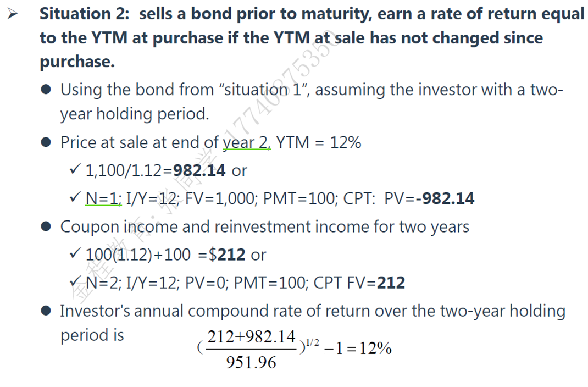The width and height of the screenshot is (588, 387).
Task: Click the '−1 = 12%' formula result
Action: pos(358,349)
